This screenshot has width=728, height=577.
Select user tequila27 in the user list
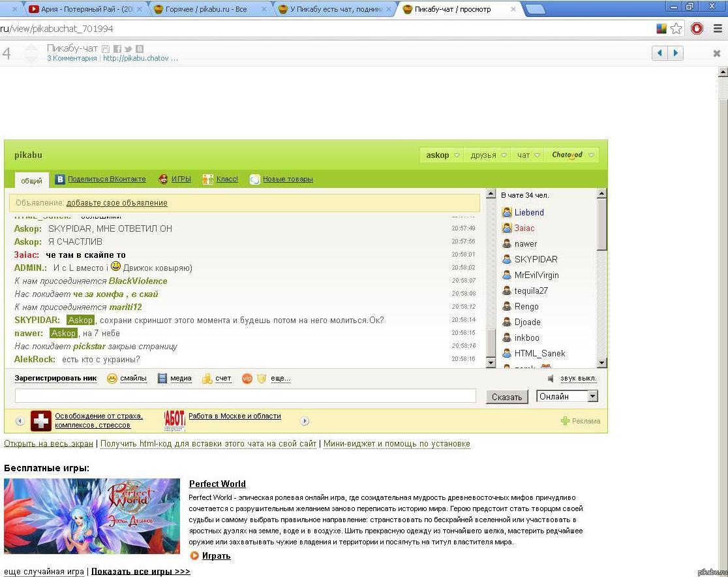click(531, 291)
